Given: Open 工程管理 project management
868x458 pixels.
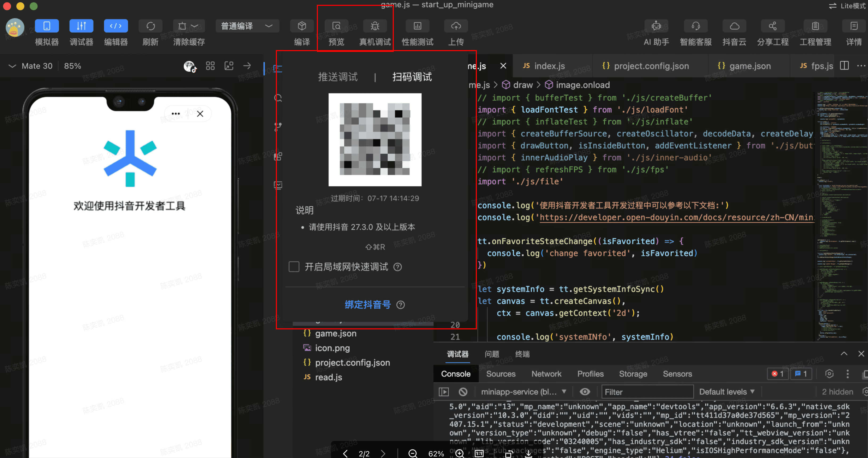Looking at the screenshot, I should (815, 26).
